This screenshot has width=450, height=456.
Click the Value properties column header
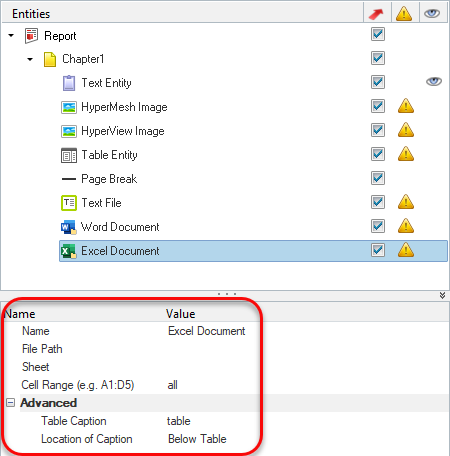(180, 314)
